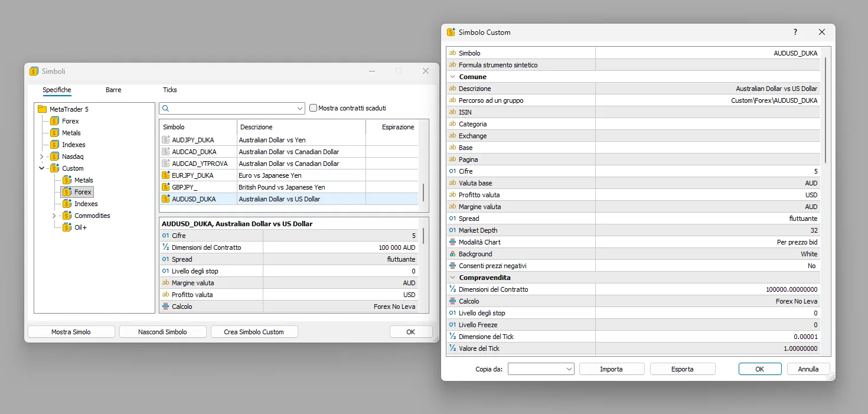Click the Simbolo Custom vertical scrollbar
Image resolution: width=868 pixels, height=414 pixels.
tap(825, 109)
